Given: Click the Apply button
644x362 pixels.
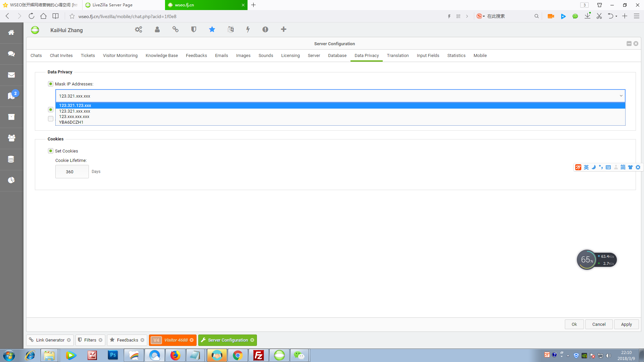Looking at the screenshot, I should pos(626,324).
